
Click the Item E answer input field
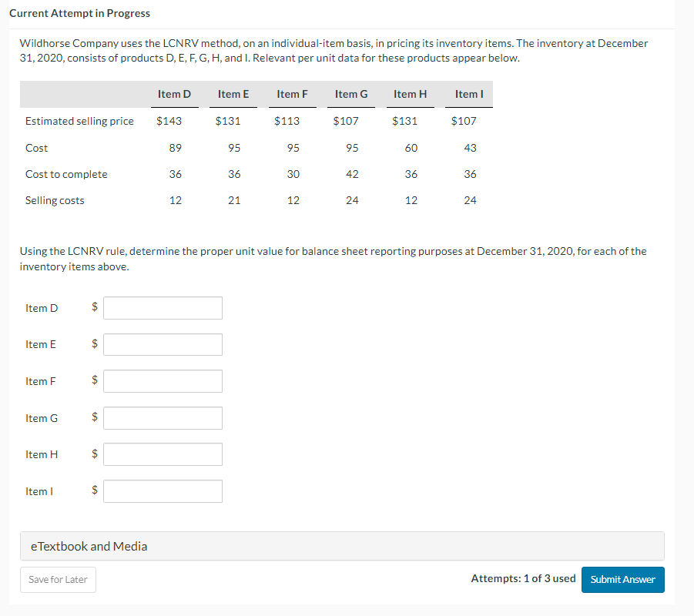tap(163, 344)
